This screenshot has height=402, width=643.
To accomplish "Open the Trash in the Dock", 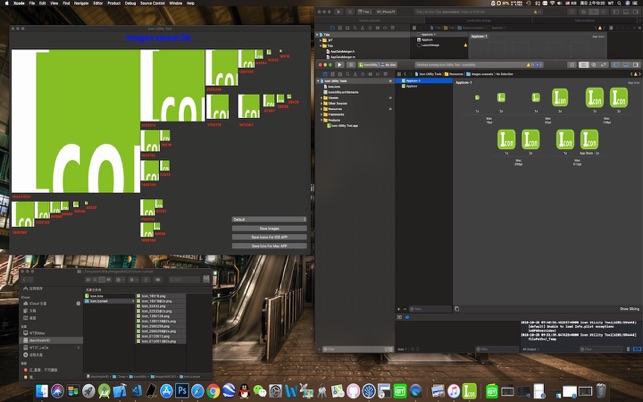I will coord(601,391).
